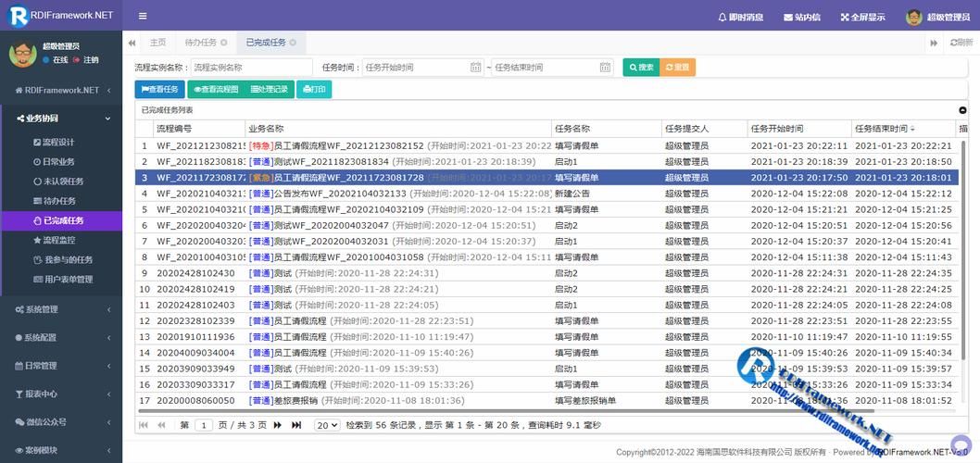
Task: Click the 流程编号 column header
Action: (199, 129)
